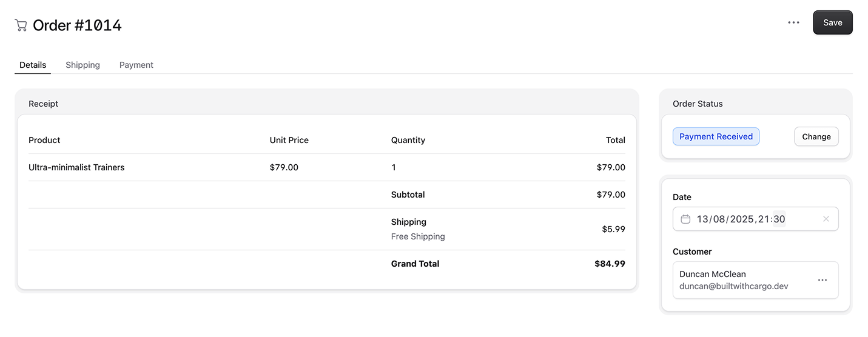868x337 pixels.
Task: Select the day segment 13 in the date
Action: [x=702, y=219]
